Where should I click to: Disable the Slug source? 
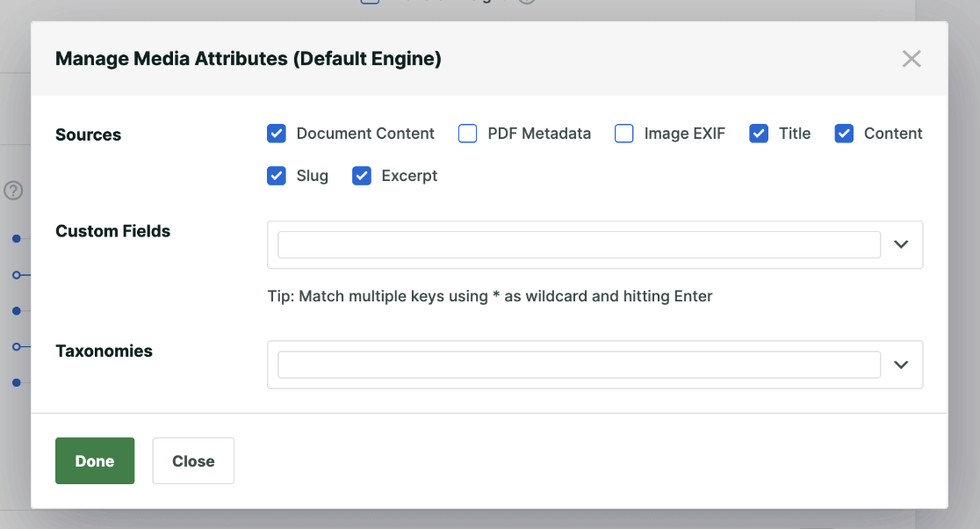(277, 176)
